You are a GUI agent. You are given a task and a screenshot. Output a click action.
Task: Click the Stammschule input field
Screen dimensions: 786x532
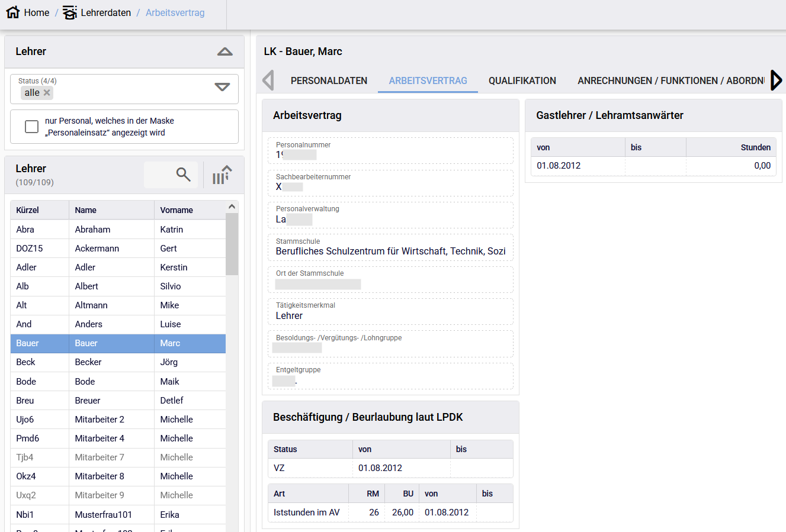390,251
